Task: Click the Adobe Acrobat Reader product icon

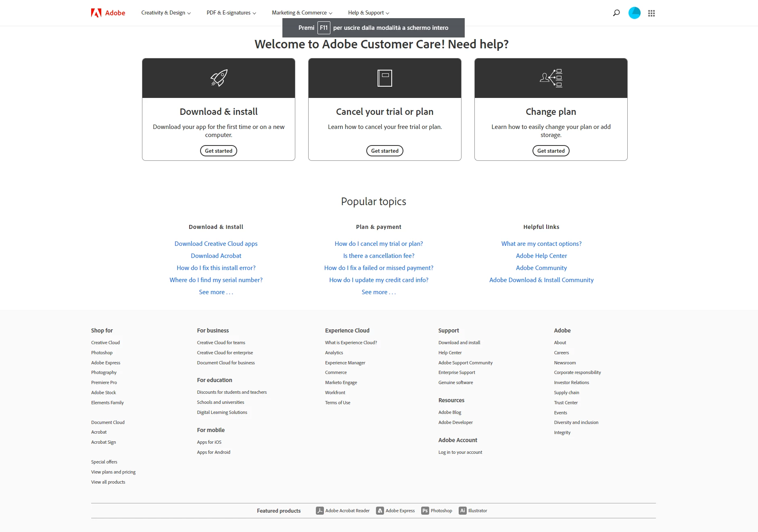Action: (x=319, y=511)
